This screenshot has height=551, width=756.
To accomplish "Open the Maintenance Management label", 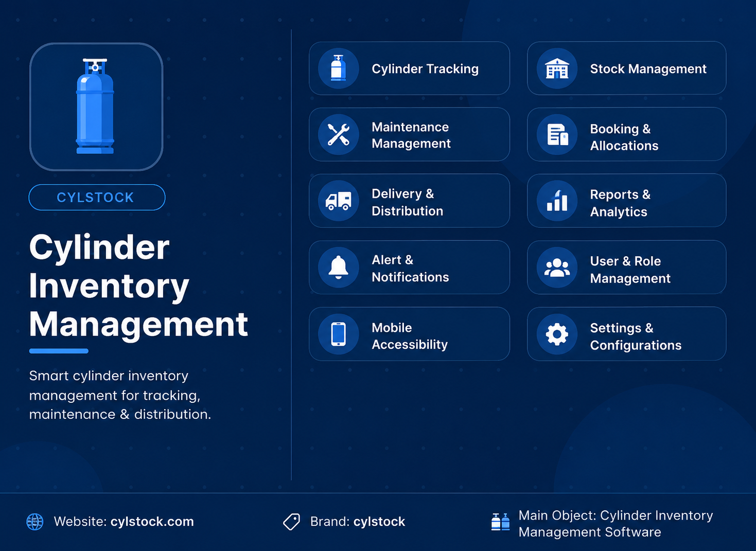I will pos(411,135).
